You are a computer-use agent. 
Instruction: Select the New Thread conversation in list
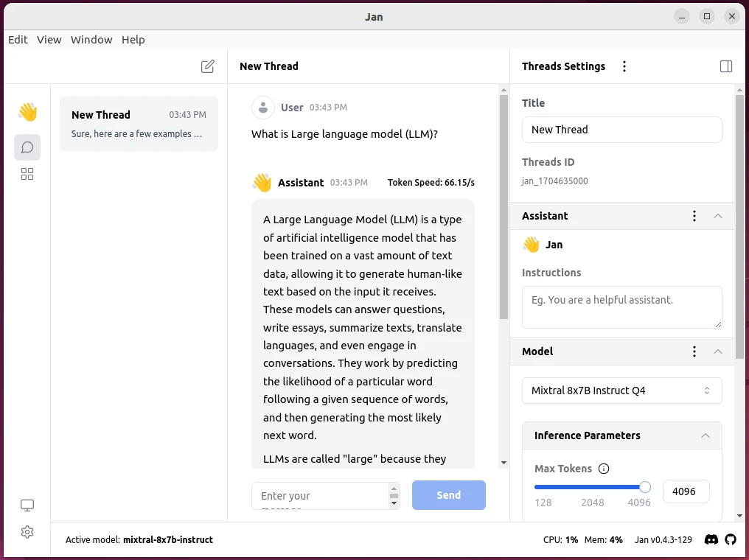pyautogui.click(x=139, y=124)
